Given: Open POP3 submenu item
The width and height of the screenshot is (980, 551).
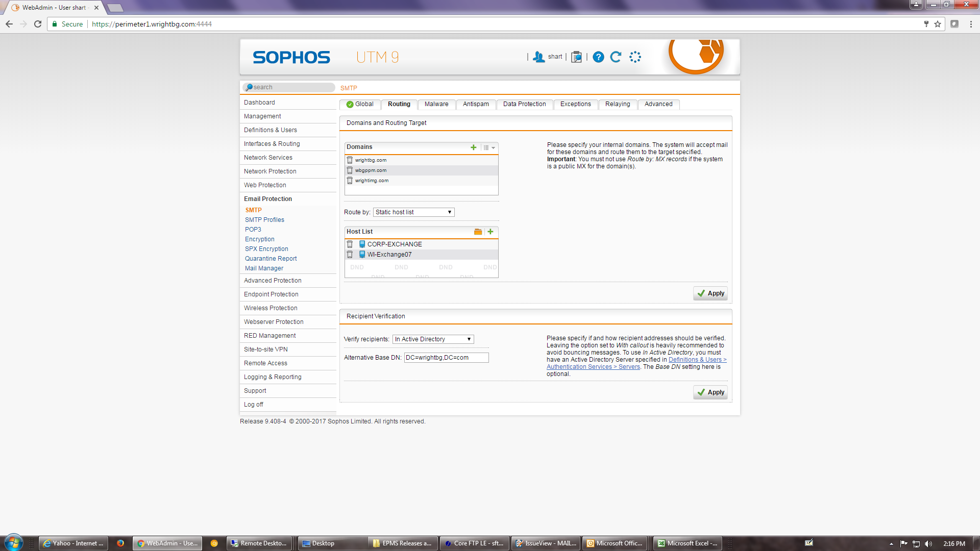Looking at the screenshot, I should click(253, 230).
